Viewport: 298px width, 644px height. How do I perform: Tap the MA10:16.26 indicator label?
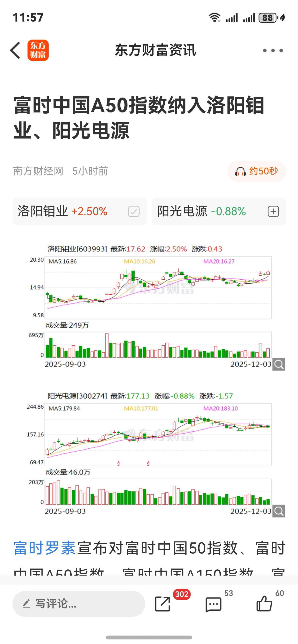pos(140,261)
